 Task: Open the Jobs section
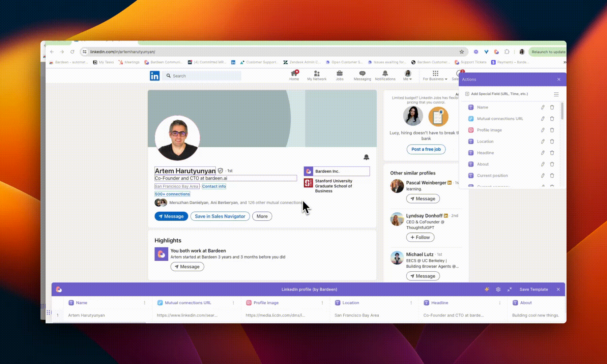tap(340, 75)
